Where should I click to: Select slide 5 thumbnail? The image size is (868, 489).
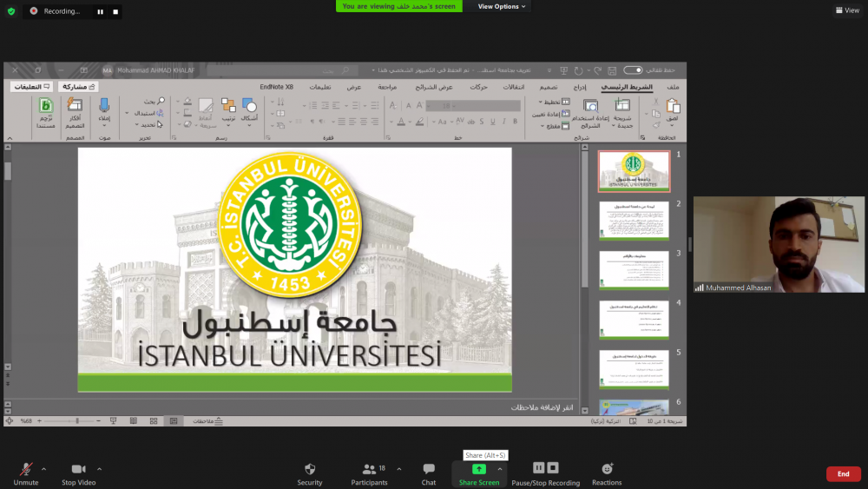tap(634, 369)
